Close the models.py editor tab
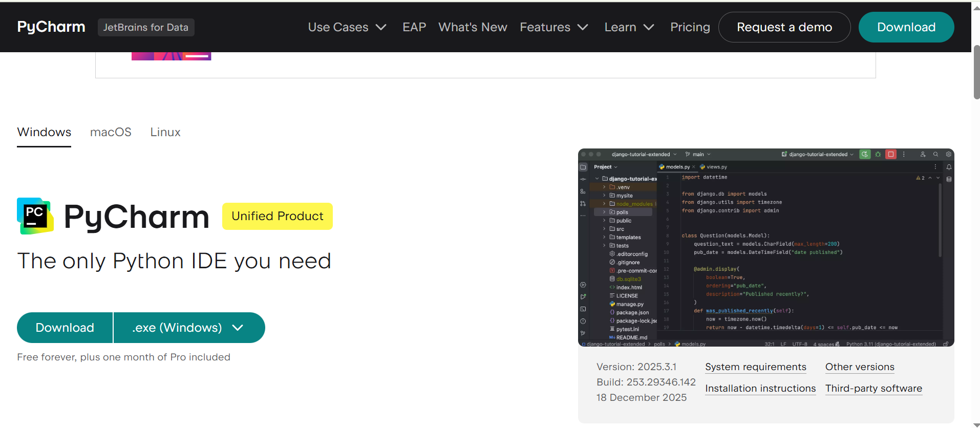The width and height of the screenshot is (980, 428). point(694,167)
